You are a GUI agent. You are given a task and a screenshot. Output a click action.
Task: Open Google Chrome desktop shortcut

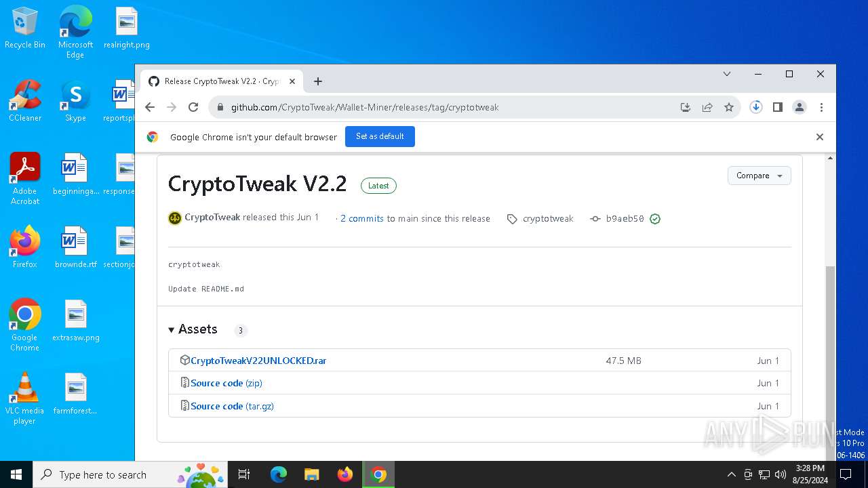pos(25,325)
